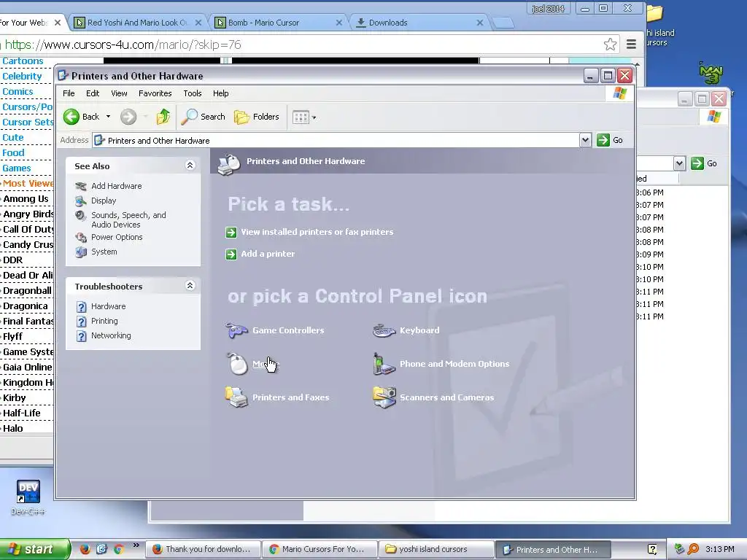The image size is (747, 560).
Task: Open the Halo cursors link
Action: tap(13, 428)
